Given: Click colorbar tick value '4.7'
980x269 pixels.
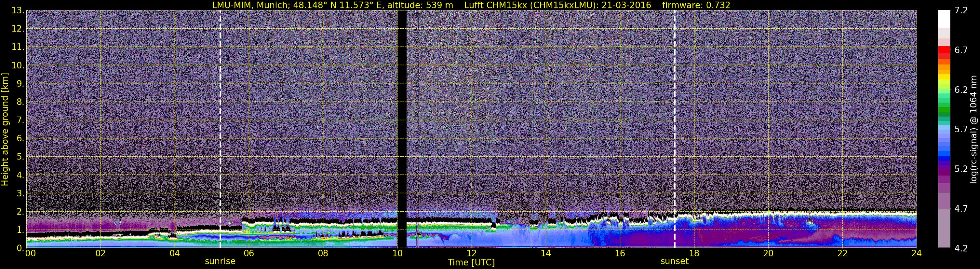Looking at the screenshot, I should click(961, 209).
